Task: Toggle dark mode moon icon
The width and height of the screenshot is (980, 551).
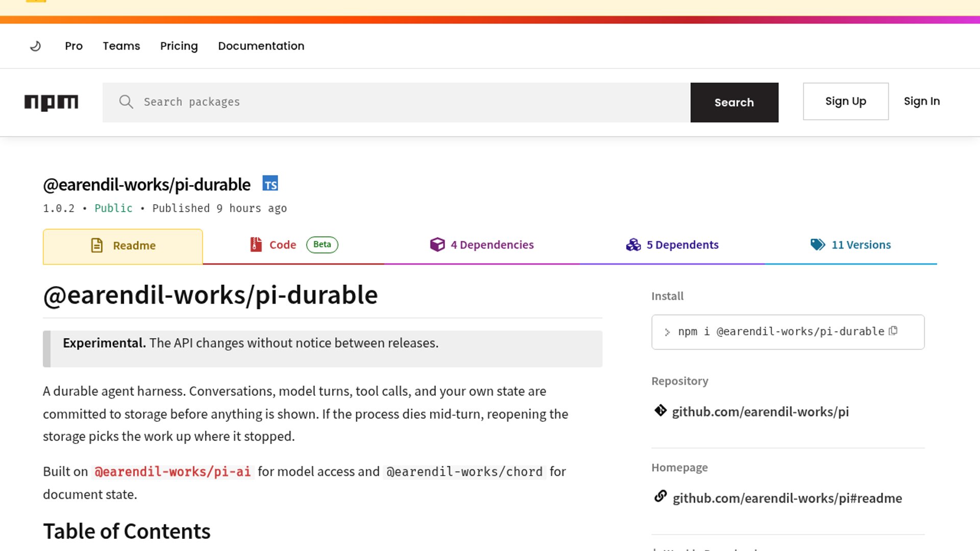Action: coord(35,46)
